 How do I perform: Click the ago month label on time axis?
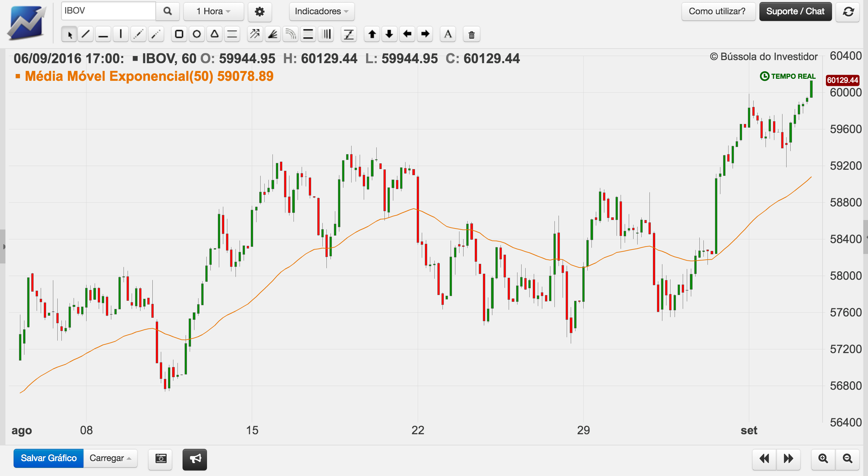(22, 431)
